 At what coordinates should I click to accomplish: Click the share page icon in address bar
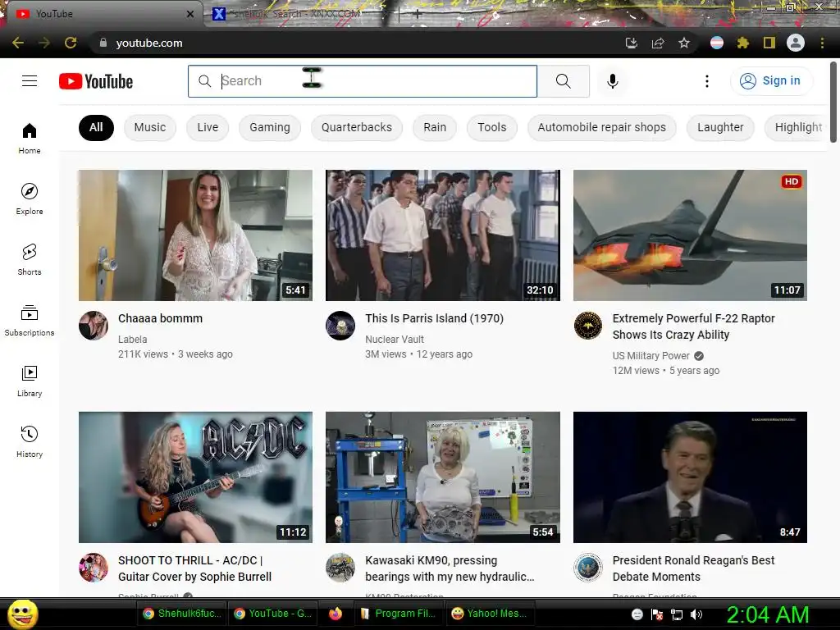pos(658,43)
